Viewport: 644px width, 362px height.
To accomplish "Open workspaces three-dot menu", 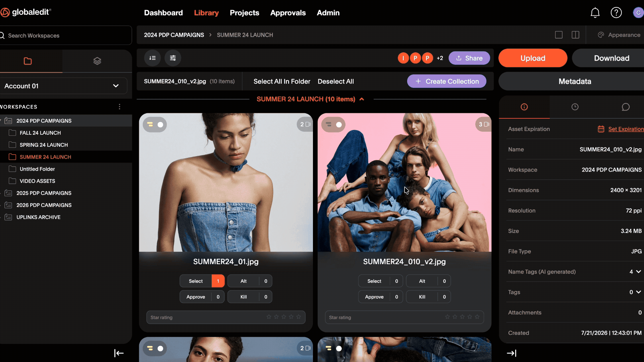I will click(x=119, y=107).
